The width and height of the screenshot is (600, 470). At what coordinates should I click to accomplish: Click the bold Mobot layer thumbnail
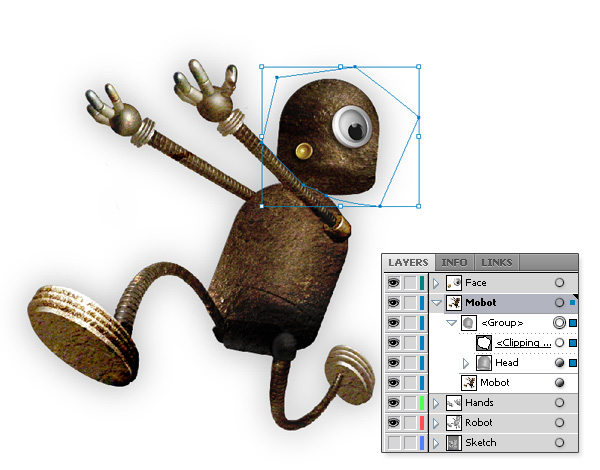click(454, 303)
